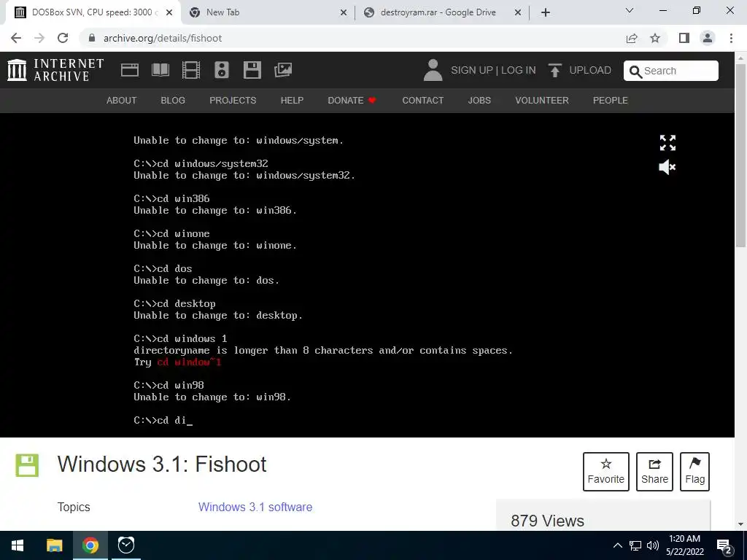
Task: Close the DOSBox SVN tab
Action: [x=169, y=13]
